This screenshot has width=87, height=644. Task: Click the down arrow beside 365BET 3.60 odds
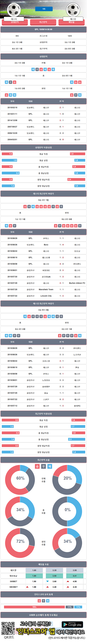coord(47,581)
